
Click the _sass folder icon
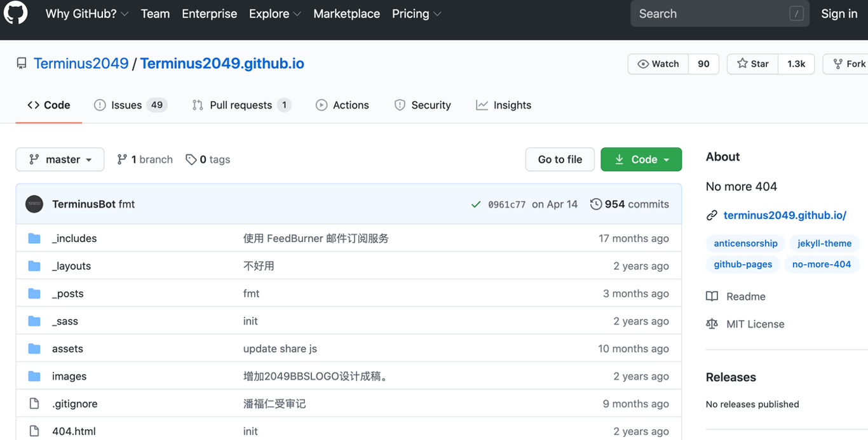tap(34, 321)
